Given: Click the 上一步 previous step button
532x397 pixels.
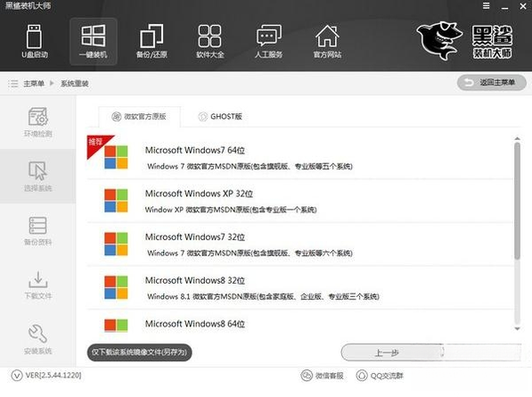Looking at the screenshot, I should click(393, 352).
